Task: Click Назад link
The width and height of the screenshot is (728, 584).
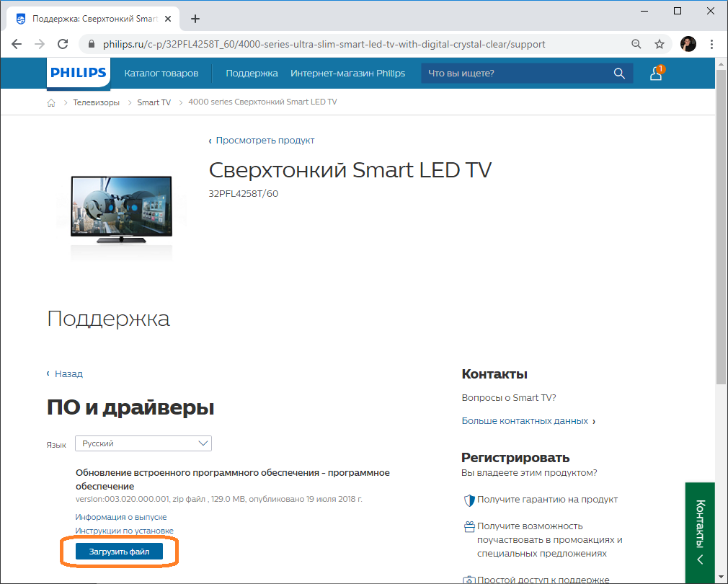Action: point(68,373)
